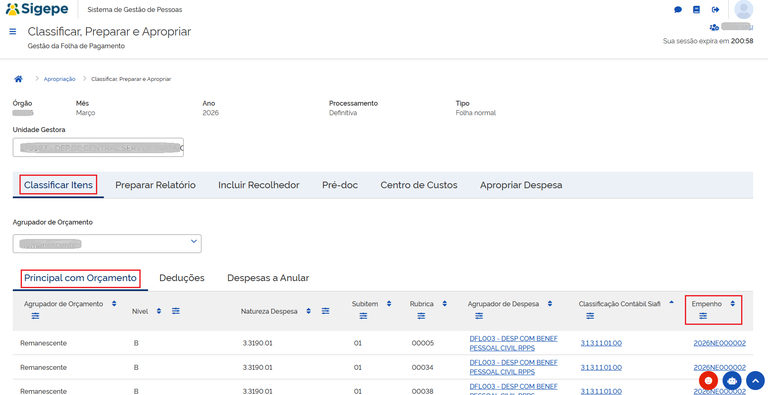Click Subitem 01 cell in rubrica 00034 row
The height and width of the screenshot is (395, 768).
358,367
